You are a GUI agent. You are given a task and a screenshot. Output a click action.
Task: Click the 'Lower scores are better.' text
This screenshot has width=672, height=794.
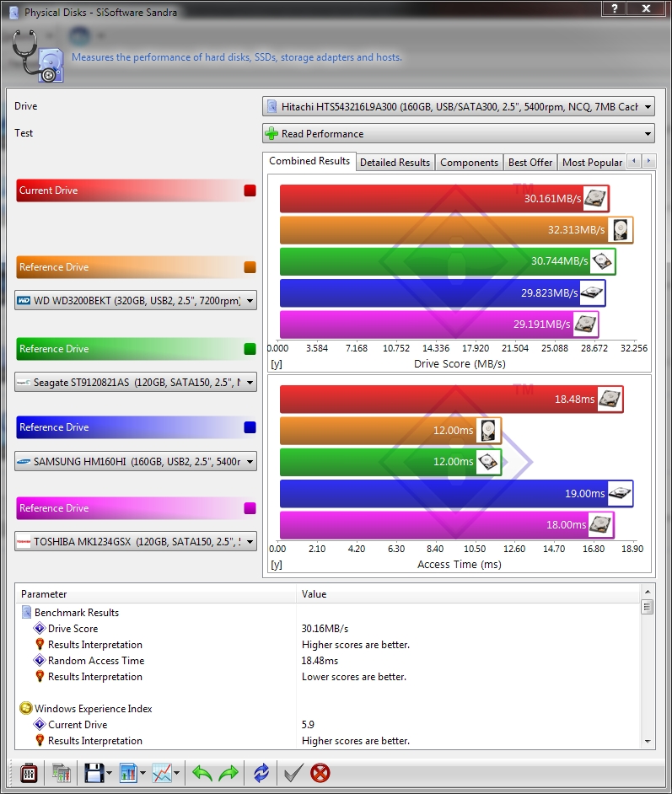pyautogui.click(x=354, y=677)
